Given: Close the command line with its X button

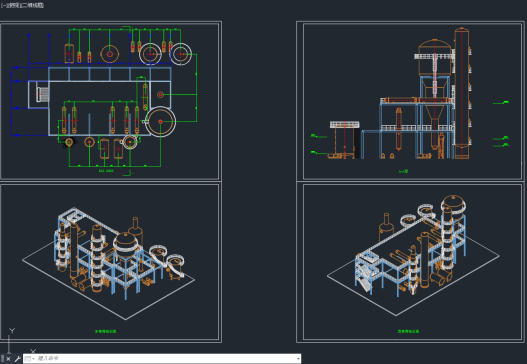Looking at the screenshot, I should 8,359.
